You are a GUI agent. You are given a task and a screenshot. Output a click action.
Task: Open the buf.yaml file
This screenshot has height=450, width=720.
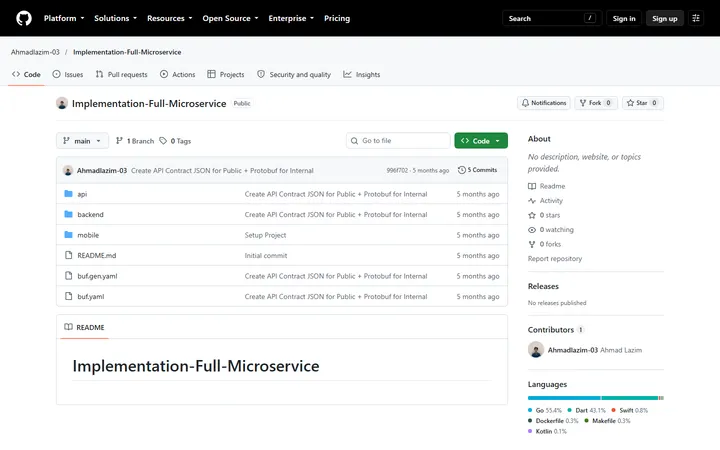[x=90, y=297]
